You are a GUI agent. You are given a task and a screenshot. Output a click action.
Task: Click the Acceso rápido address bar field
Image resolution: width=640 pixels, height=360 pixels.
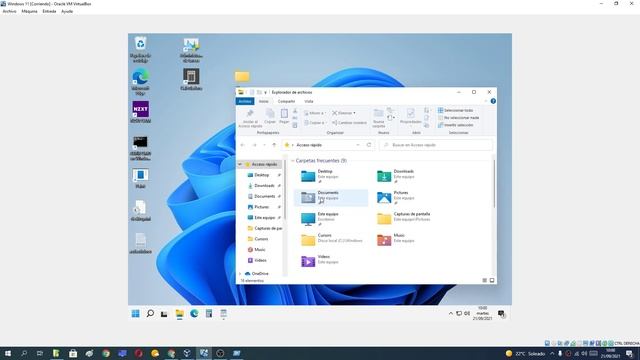[328, 145]
